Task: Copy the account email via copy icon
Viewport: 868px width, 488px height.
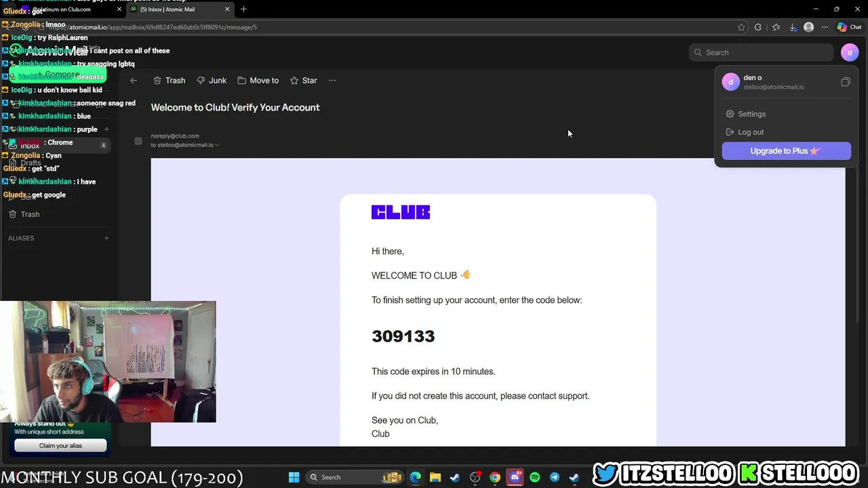Action: [845, 82]
